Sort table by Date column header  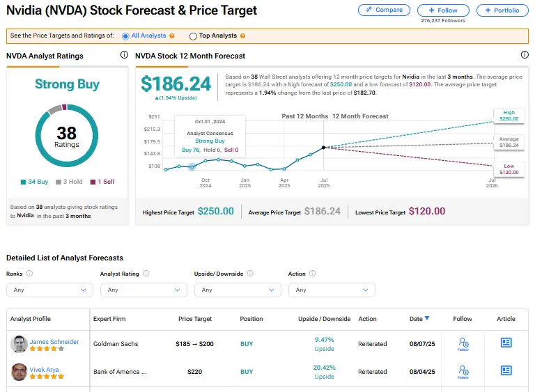tap(419, 319)
